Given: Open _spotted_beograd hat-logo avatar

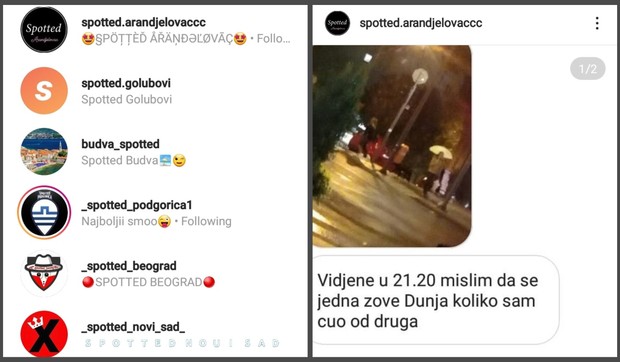Looking at the screenshot, I should (x=44, y=273).
